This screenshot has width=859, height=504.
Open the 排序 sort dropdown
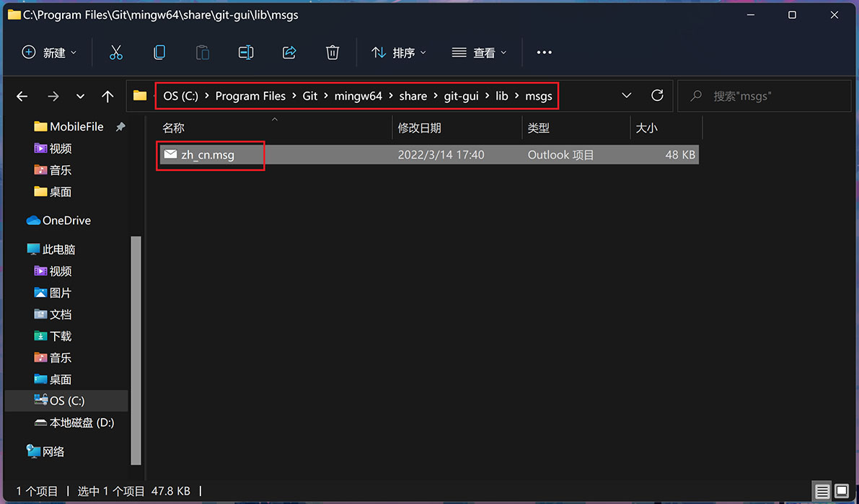397,52
